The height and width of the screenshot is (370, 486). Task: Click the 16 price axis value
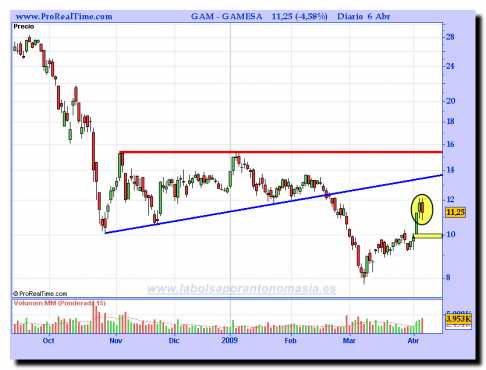450,144
